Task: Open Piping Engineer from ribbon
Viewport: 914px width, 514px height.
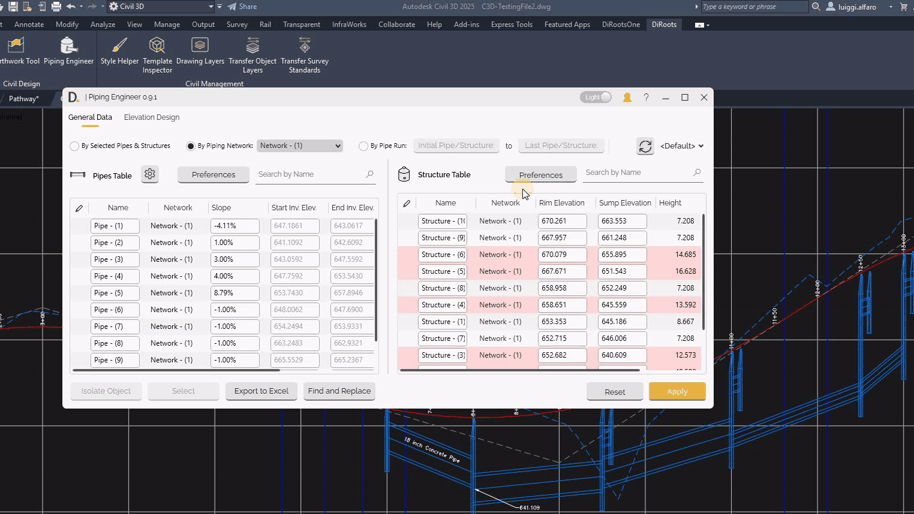Action: click(68, 51)
